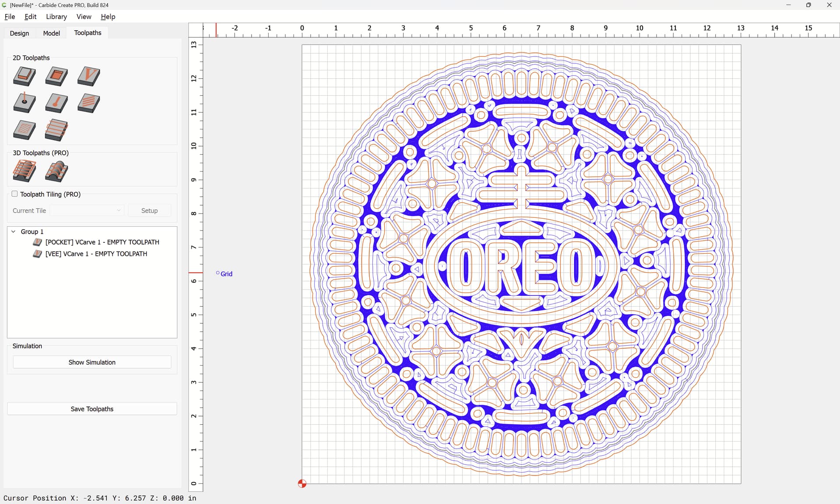Click the 3D Finish toolpath icon
Viewport: 840px width, 504px height.
56,171
